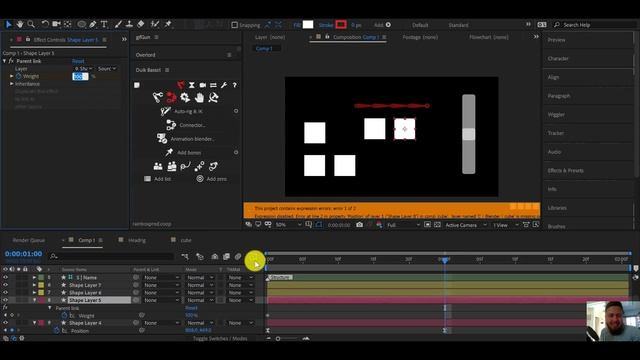Expand Weight property in Effect Controls
Image resolution: width=640 pixels, height=360 pixels.
[12, 76]
